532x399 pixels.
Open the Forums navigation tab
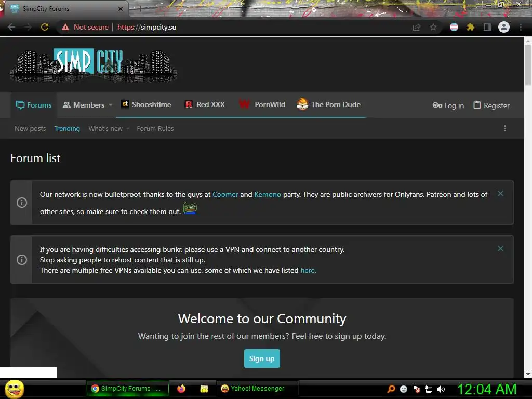tap(34, 105)
